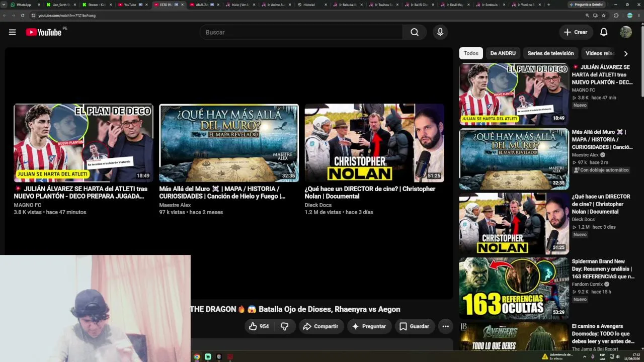Open more actions three-dot menu

(x=445, y=326)
